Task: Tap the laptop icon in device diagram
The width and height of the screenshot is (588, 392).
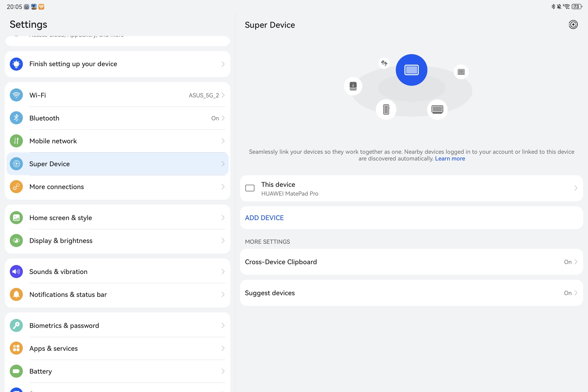Action: tap(461, 72)
